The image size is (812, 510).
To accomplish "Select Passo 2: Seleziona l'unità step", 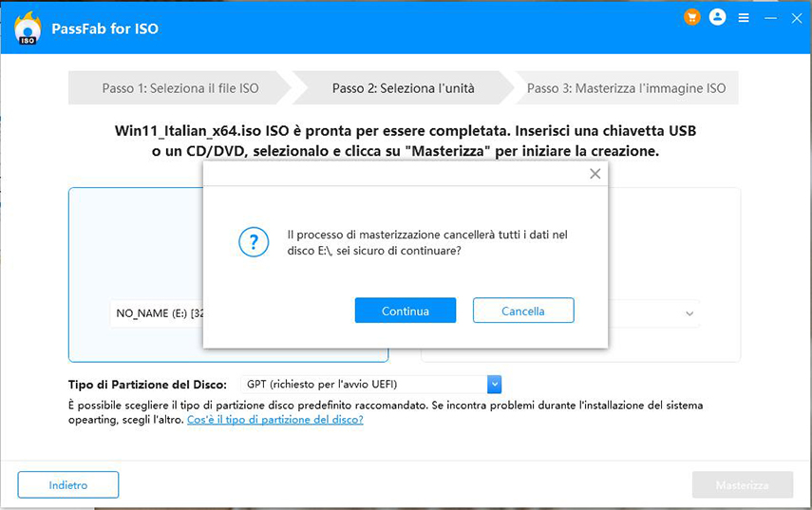I will pyautogui.click(x=403, y=88).
